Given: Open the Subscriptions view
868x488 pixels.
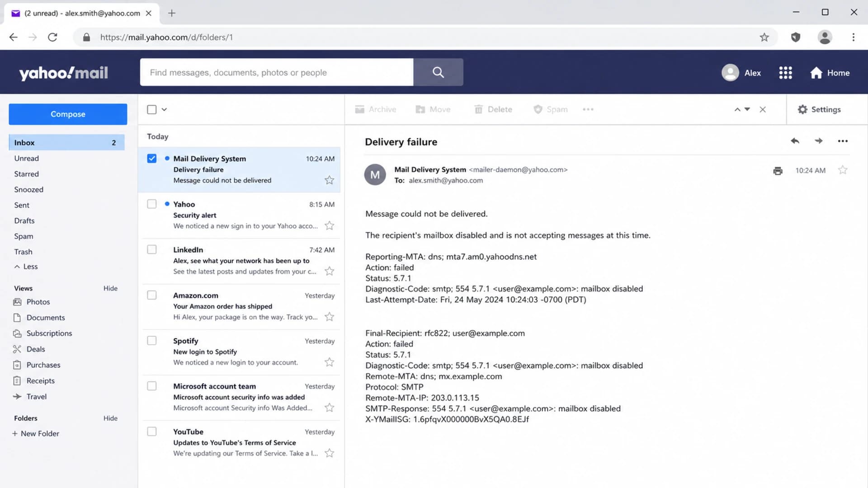Looking at the screenshot, I should click(43, 333).
